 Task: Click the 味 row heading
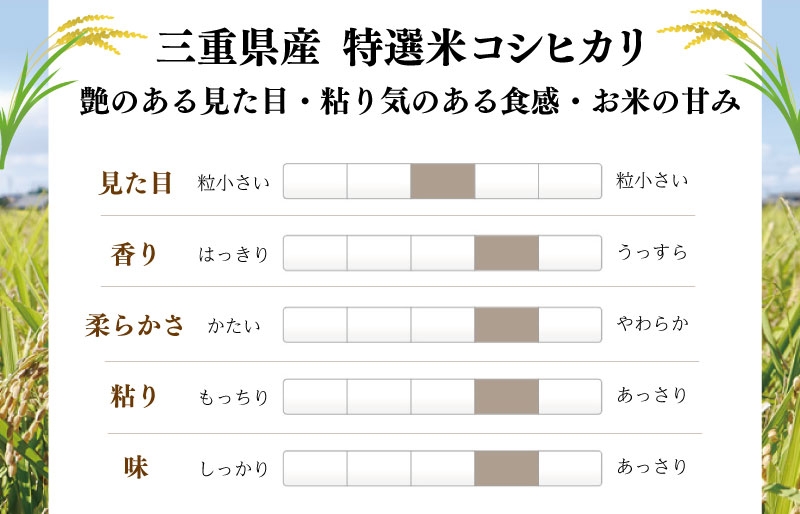pos(135,468)
